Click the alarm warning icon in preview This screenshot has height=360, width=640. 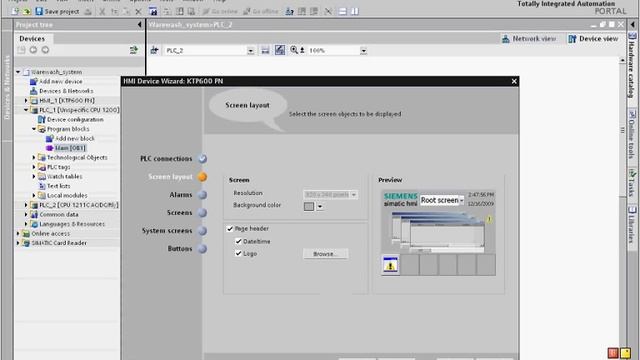pyautogui.click(x=390, y=265)
